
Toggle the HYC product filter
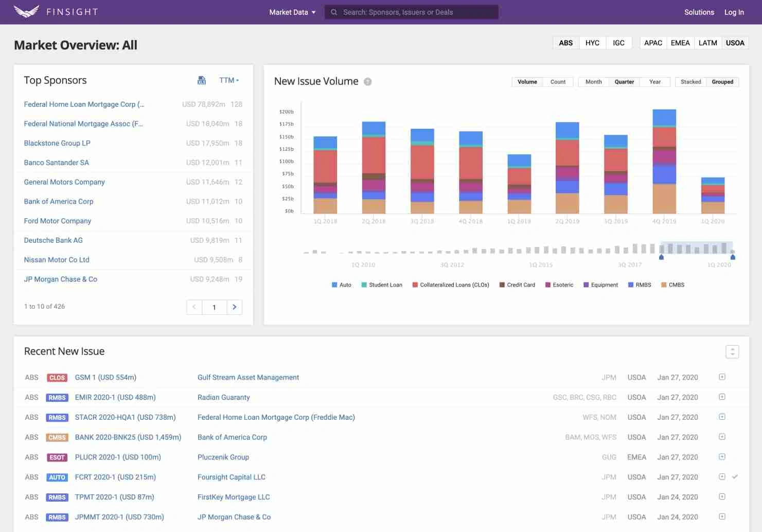592,43
